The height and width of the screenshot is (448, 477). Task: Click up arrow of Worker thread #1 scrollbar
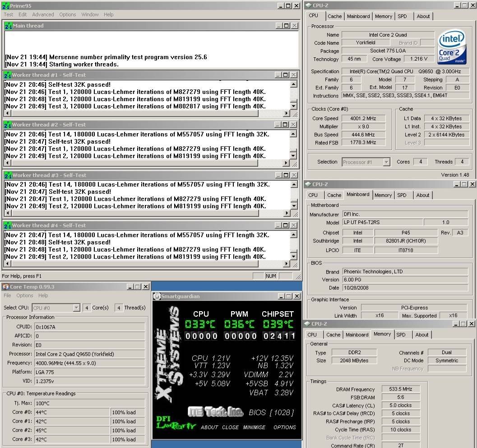click(294, 84)
